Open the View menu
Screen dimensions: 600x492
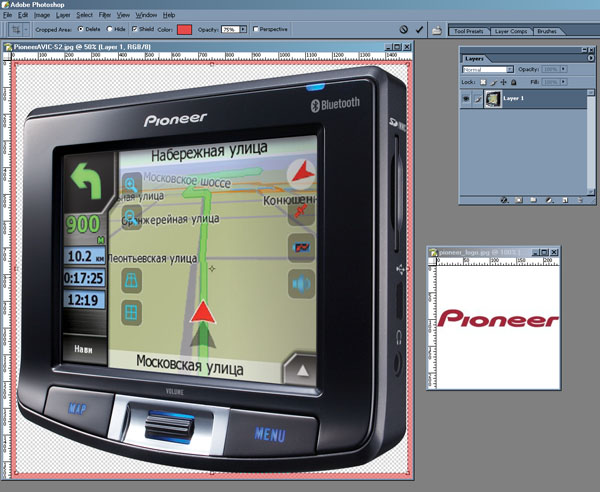123,15
